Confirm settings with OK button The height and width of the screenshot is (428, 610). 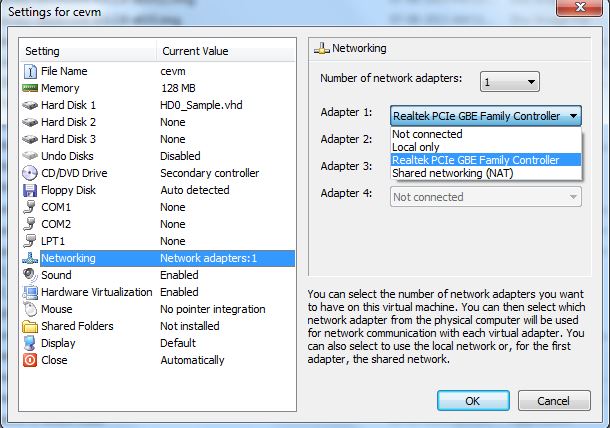473,401
